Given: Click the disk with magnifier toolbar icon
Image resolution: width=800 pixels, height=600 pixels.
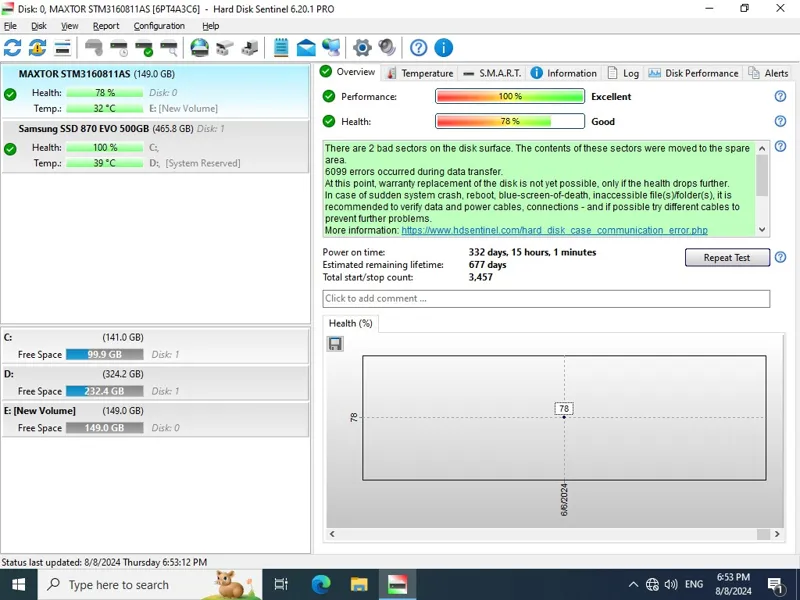Looking at the screenshot, I should [169, 48].
